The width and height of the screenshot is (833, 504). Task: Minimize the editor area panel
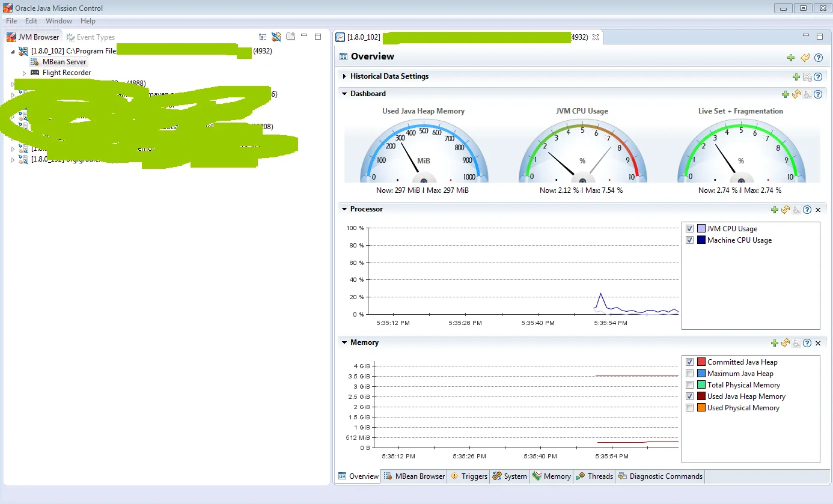806,37
